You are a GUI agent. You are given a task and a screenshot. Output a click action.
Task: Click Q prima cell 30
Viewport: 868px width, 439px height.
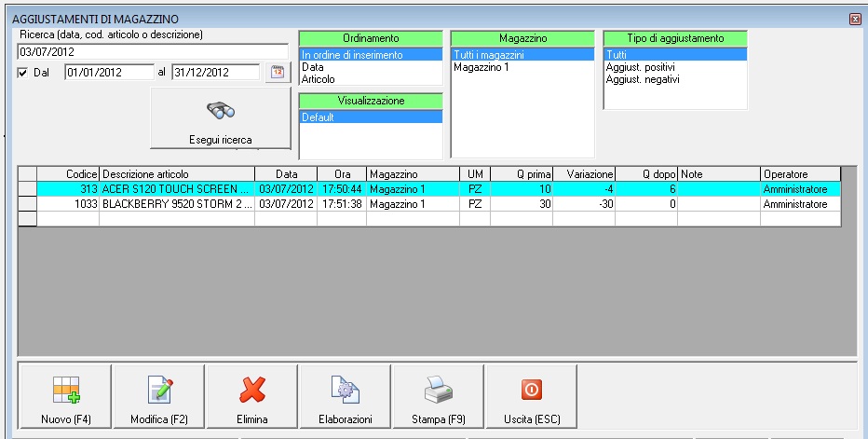coord(522,204)
